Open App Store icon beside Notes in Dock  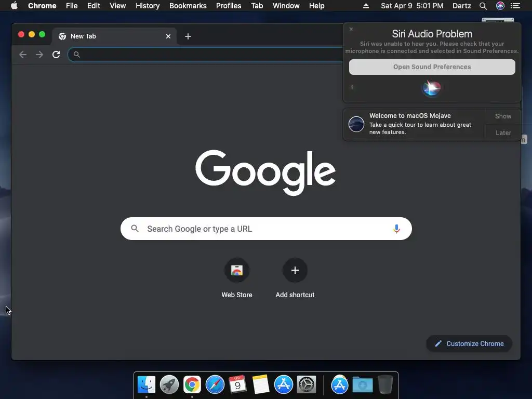coord(284,385)
